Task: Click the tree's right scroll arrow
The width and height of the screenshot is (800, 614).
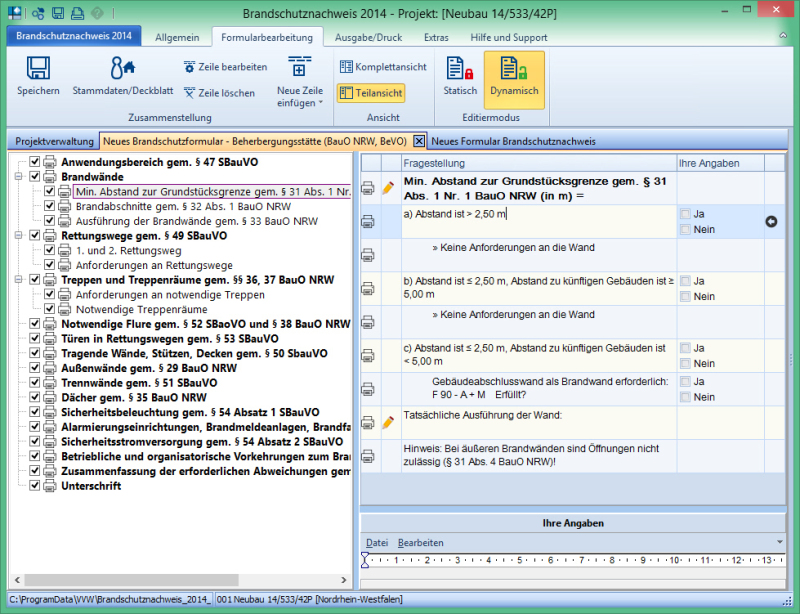Action: (x=344, y=580)
